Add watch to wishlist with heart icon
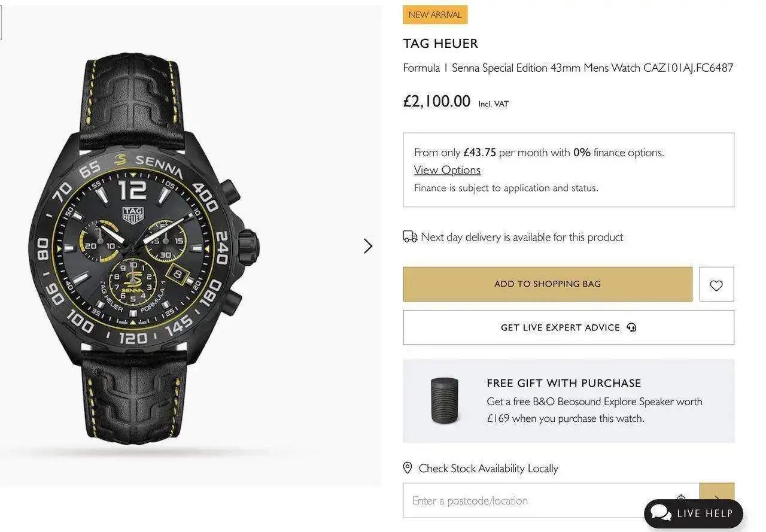 pos(716,284)
